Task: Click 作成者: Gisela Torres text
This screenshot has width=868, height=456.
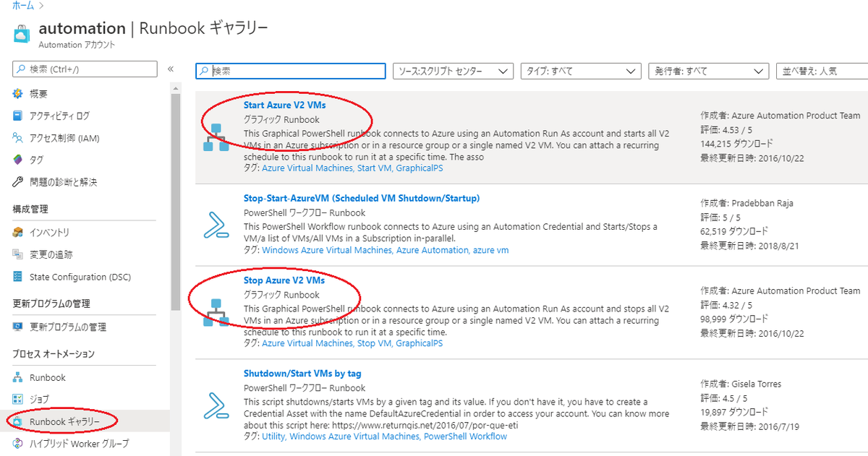Action: [x=741, y=384]
